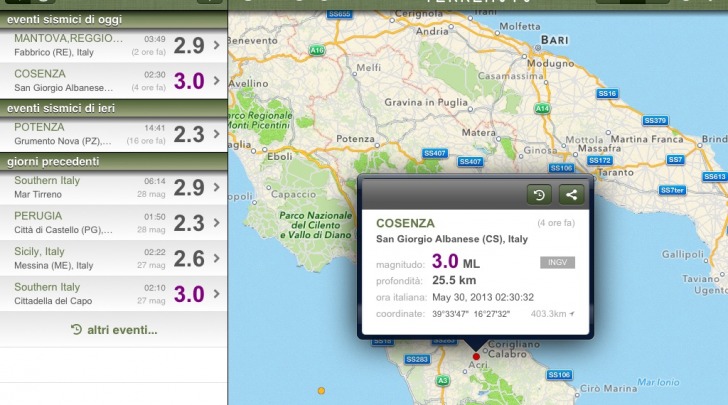Click the SS283 road badge on map
Viewport: 728px width, 405px height.
(416, 359)
